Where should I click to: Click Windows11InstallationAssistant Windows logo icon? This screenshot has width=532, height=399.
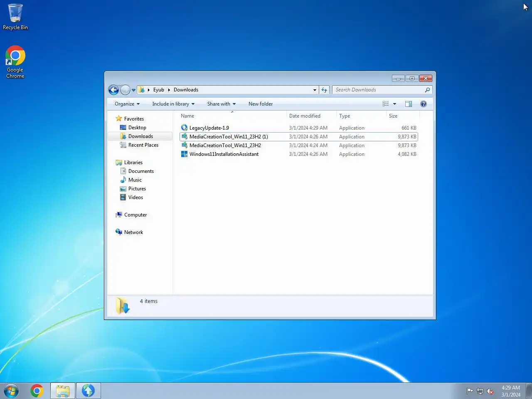185,154
